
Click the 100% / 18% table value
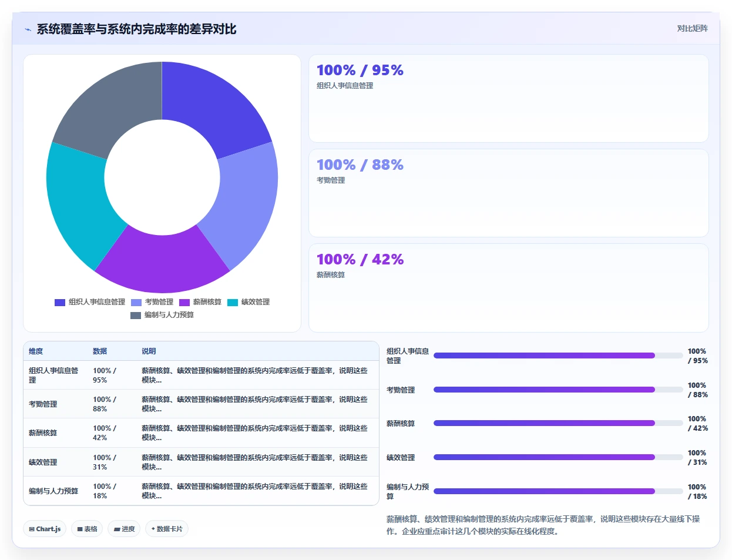pyautogui.click(x=105, y=491)
